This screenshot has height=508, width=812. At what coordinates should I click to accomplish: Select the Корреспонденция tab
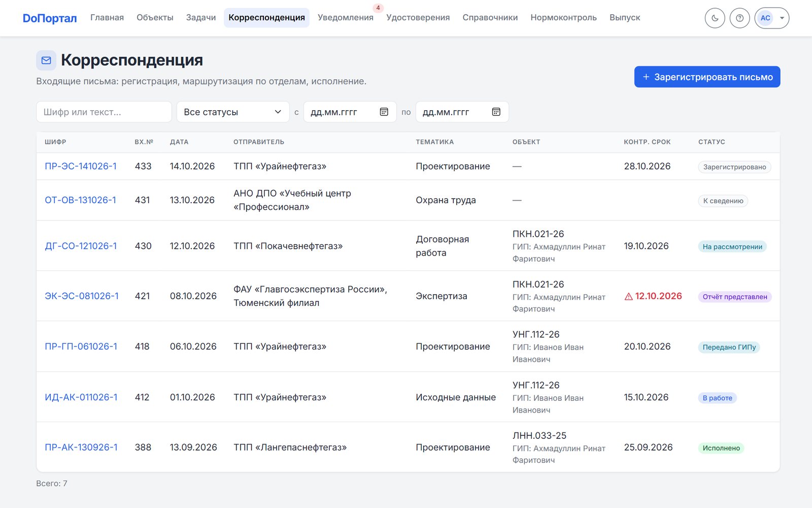pos(266,18)
